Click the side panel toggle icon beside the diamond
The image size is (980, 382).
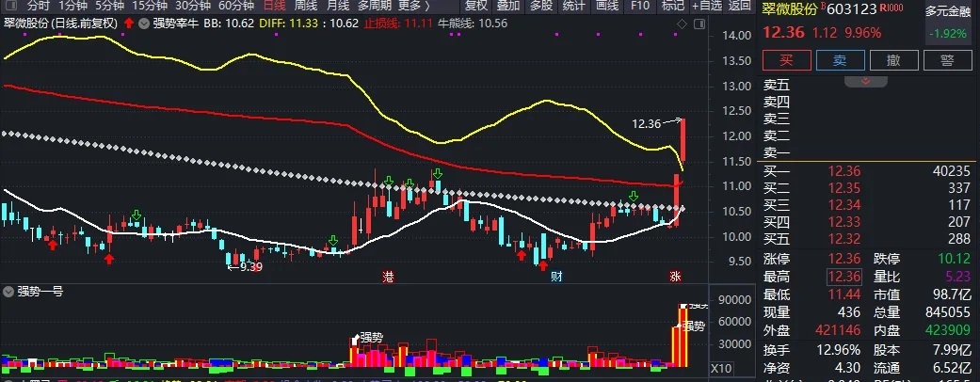[x=699, y=24]
